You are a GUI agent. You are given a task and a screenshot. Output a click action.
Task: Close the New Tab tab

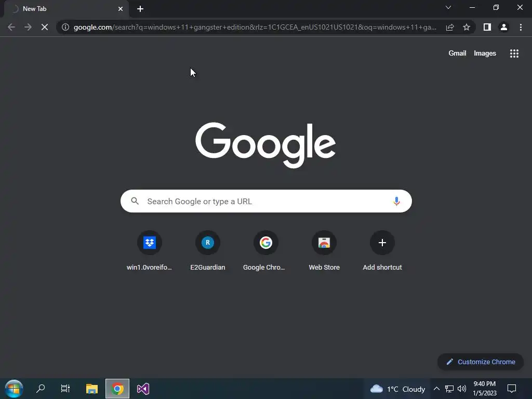(121, 9)
